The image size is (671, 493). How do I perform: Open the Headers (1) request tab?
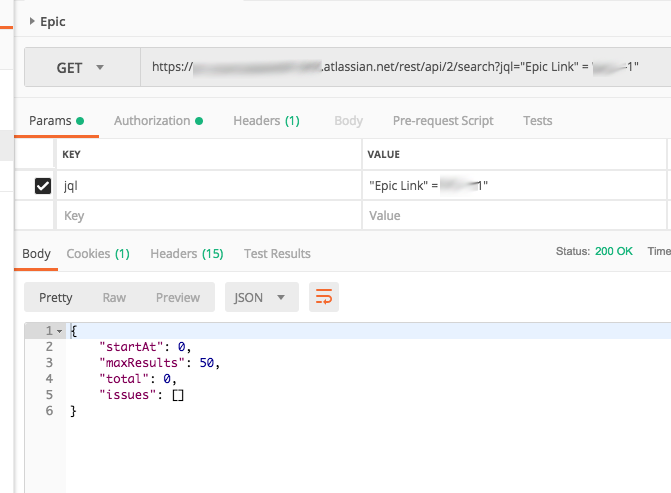coord(266,121)
